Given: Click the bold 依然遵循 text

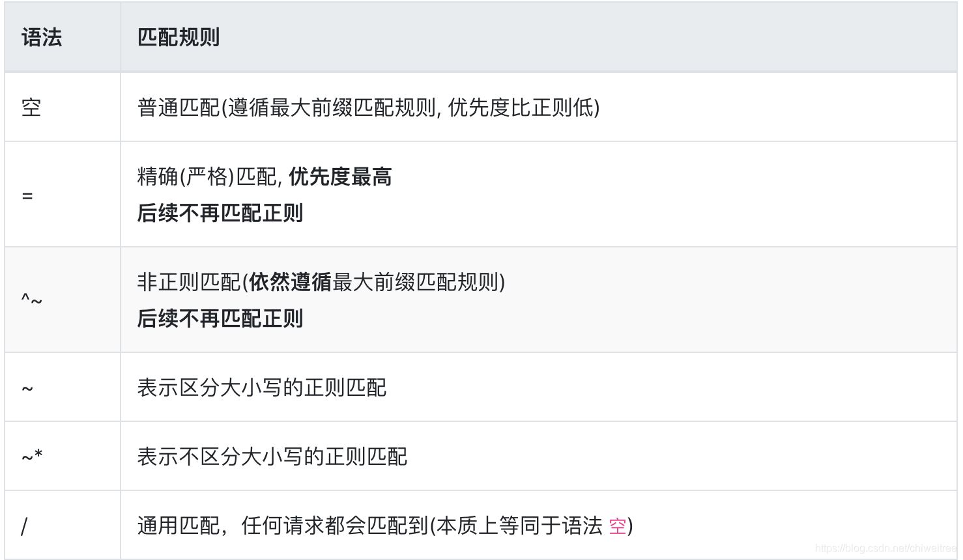Looking at the screenshot, I should click(291, 282).
